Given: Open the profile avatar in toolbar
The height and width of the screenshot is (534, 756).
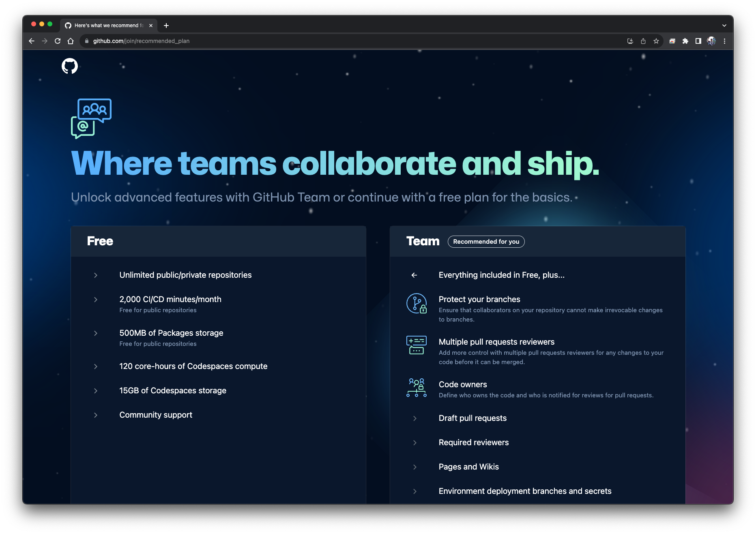Looking at the screenshot, I should coord(711,41).
